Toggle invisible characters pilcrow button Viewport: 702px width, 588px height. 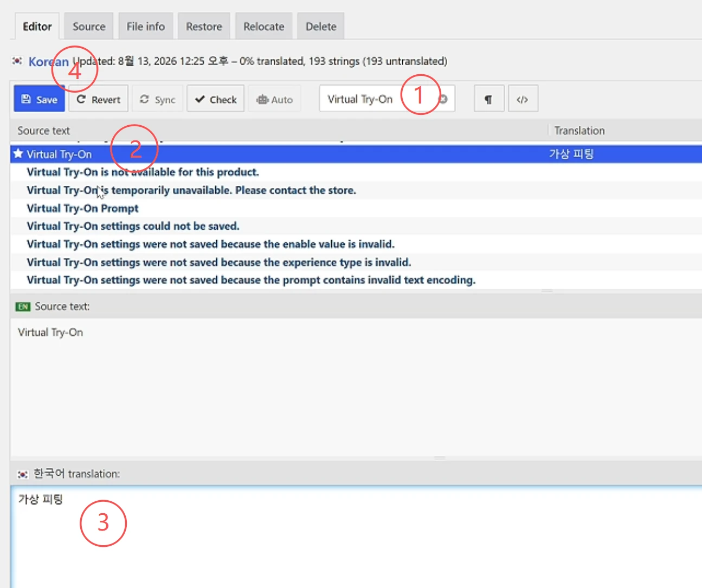tap(489, 99)
